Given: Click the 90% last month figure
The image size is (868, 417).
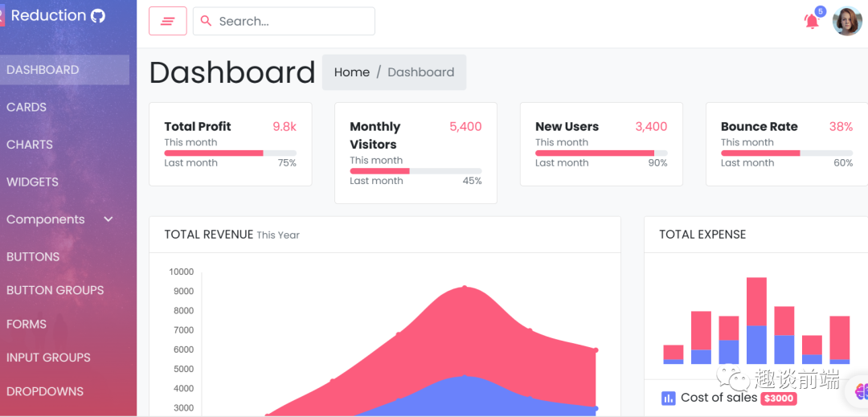Looking at the screenshot, I should coord(657,163).
